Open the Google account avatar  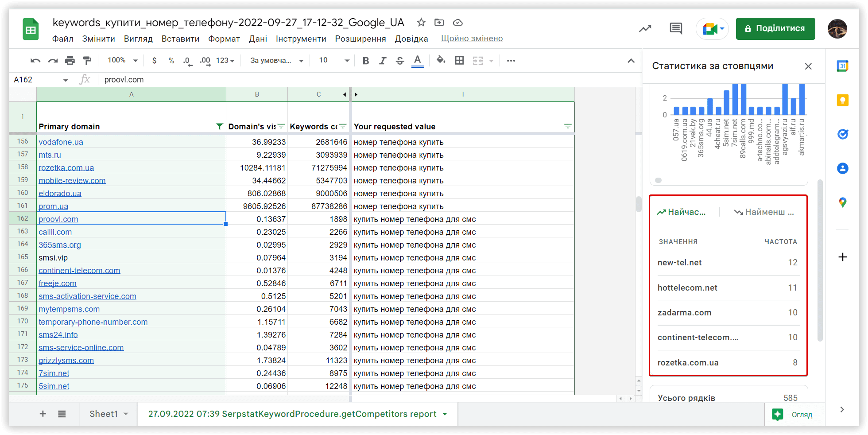(837, 29)
